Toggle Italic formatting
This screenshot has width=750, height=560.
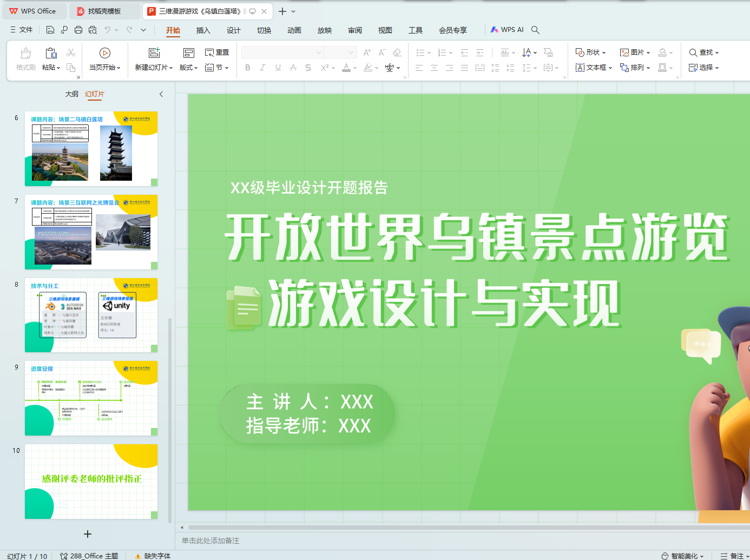click(262, 68)
